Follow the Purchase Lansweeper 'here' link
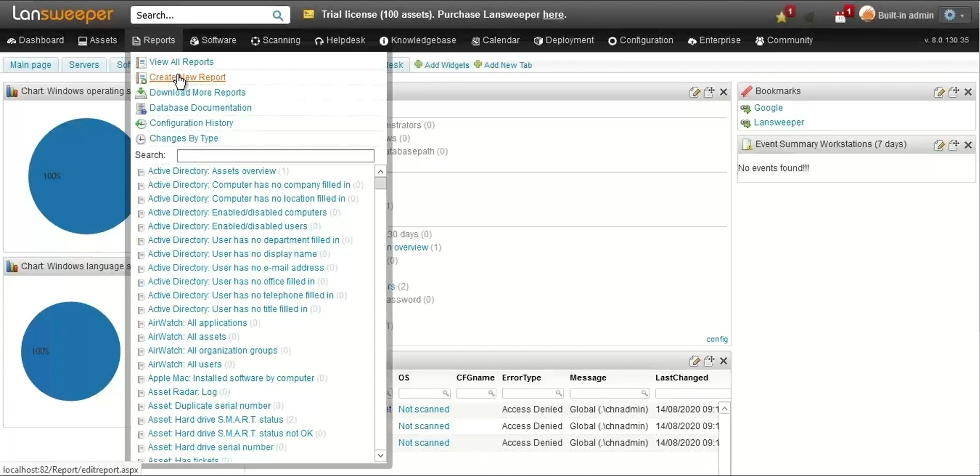 (x=553, y=14)
